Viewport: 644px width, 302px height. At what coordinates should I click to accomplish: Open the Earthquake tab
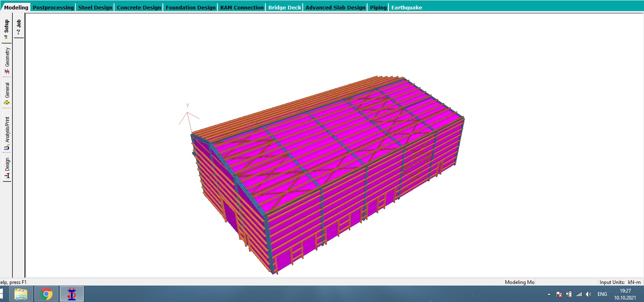point(406,7)
